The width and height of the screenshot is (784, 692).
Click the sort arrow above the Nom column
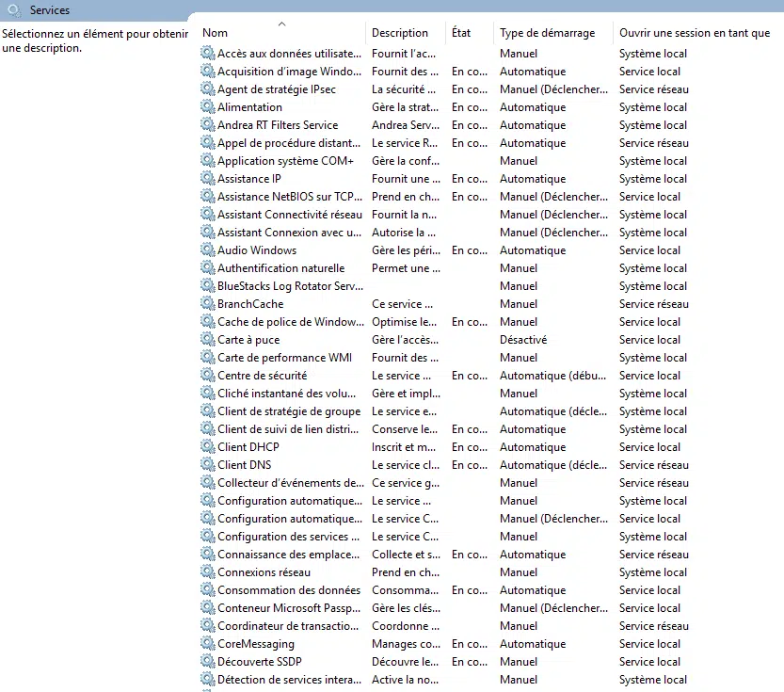[282, 24]
